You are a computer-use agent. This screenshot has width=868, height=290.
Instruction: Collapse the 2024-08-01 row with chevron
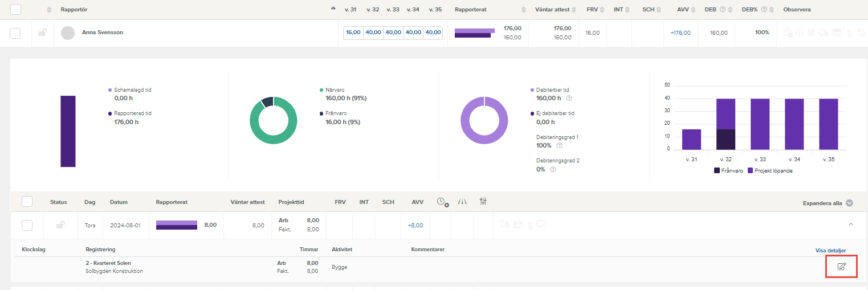851,224
